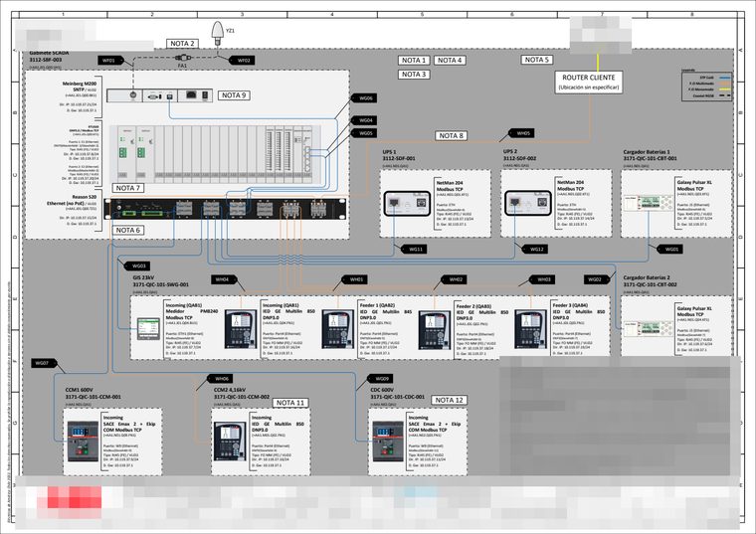Select UPS 1 NetMan 204 card image

click(408, 203)
